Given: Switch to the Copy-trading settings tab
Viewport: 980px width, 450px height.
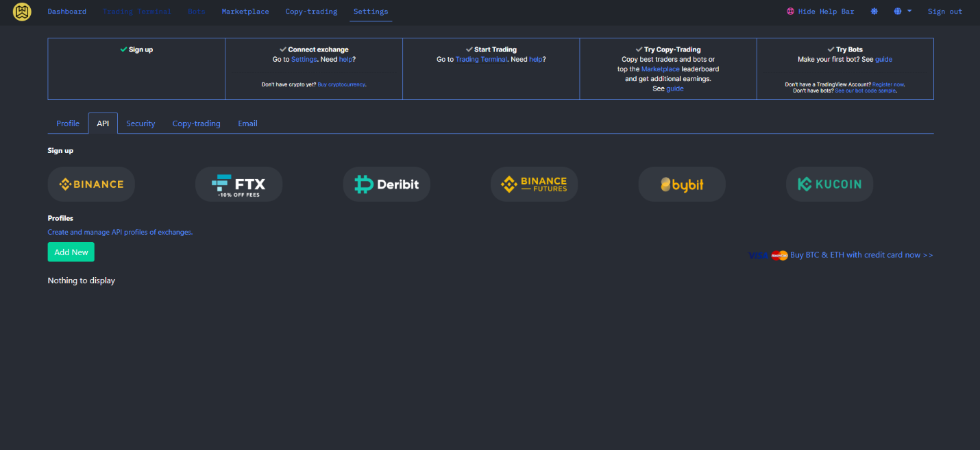Looking at the screenshot, I should click(x=197, y=123).
